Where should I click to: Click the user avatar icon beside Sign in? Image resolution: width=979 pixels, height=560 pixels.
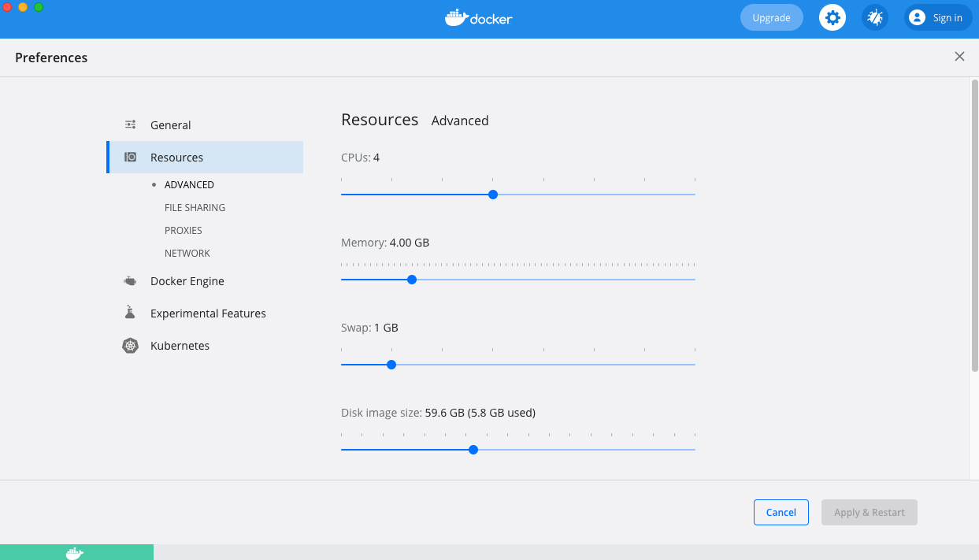[x=917, y=17]
